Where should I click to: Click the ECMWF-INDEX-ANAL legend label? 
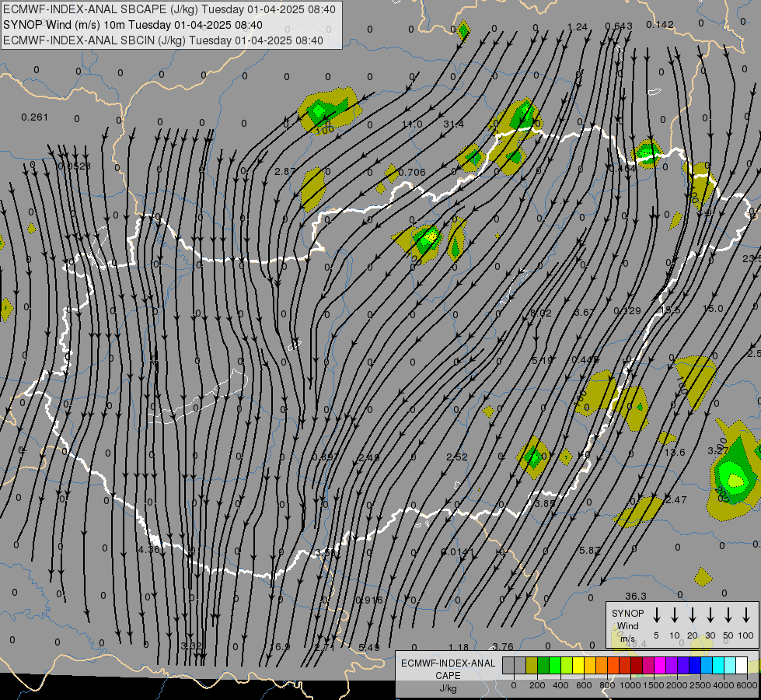click(x=448, y=663)
